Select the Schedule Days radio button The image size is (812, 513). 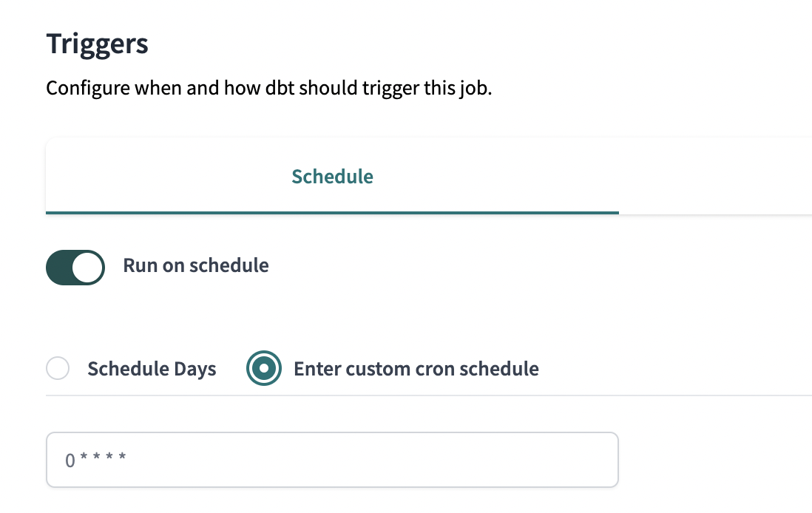[x=58, y=369]
